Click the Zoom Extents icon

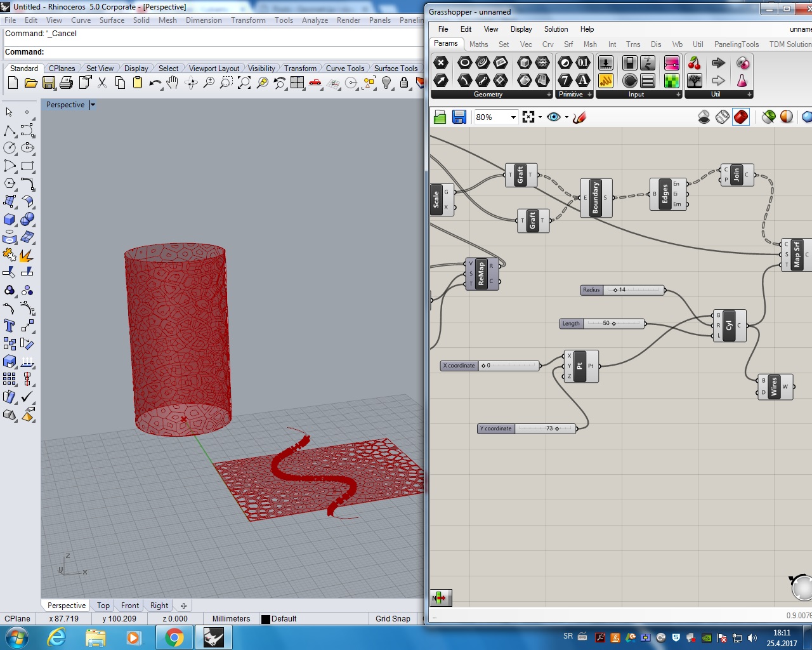tap(244, 83)
